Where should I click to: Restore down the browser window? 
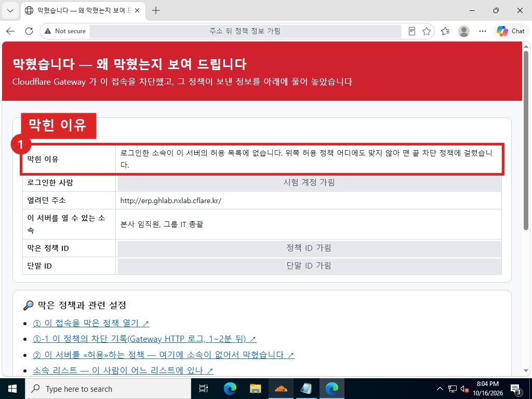[x=496, y=10]
